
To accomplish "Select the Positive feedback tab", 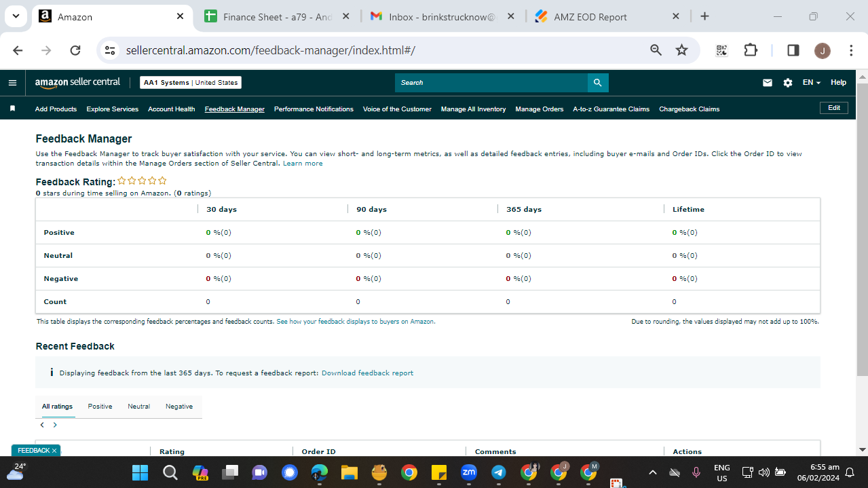I will 100,407.
